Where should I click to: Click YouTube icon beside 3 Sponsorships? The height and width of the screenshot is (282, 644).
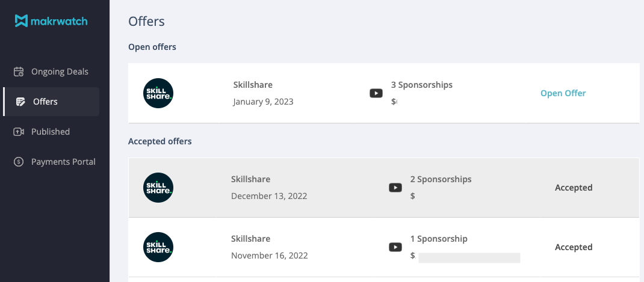point(376,93)
